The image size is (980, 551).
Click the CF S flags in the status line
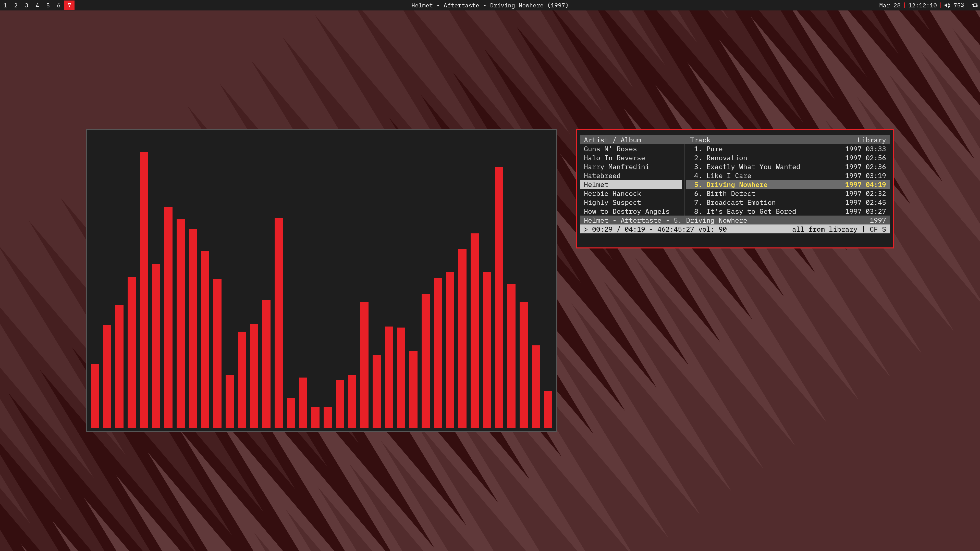click(878, 229)
